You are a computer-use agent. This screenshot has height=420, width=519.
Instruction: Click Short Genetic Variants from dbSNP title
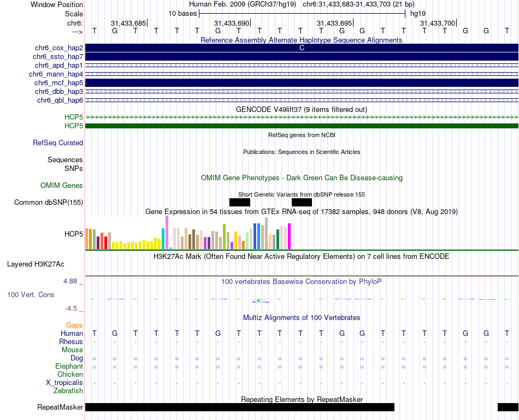(x=302, y=194)
